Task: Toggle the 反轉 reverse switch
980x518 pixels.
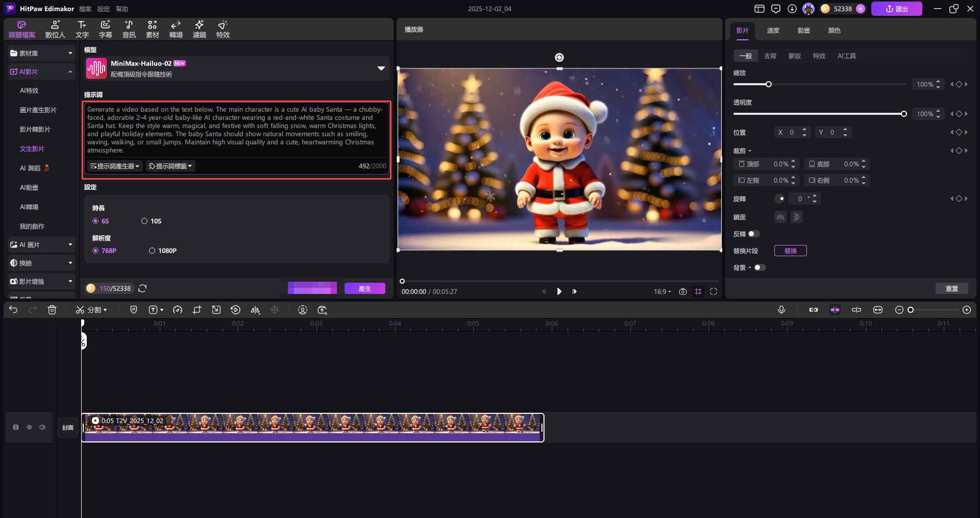Action: (x=753, y=234)
